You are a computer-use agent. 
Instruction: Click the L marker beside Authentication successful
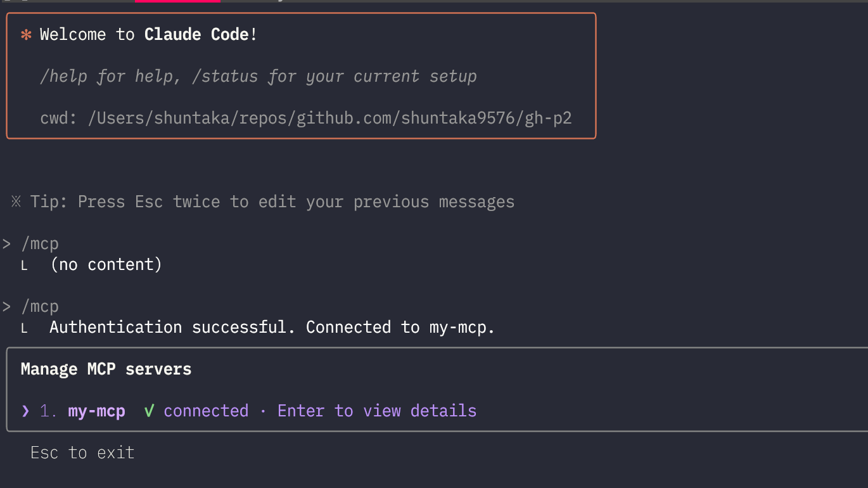[24, 329]
